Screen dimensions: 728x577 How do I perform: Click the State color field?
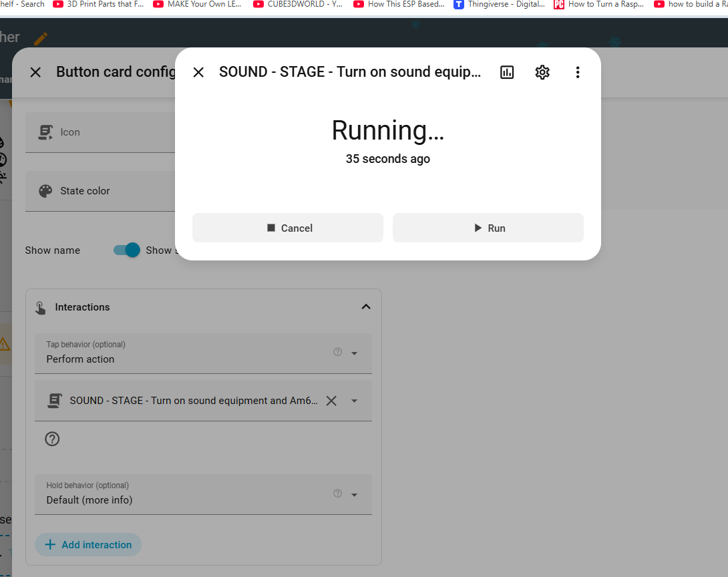pyautogui.click(x=100, y=191)
